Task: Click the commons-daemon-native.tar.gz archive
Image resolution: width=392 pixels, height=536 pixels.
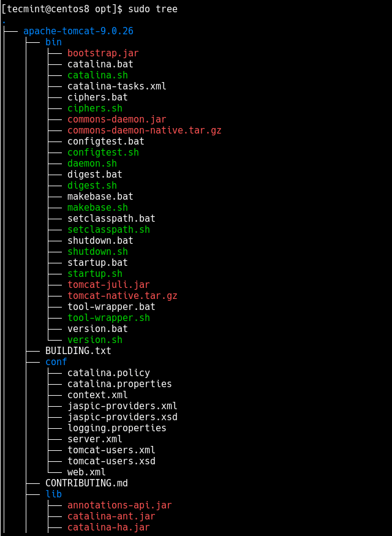Action: [x=144, y=130]
